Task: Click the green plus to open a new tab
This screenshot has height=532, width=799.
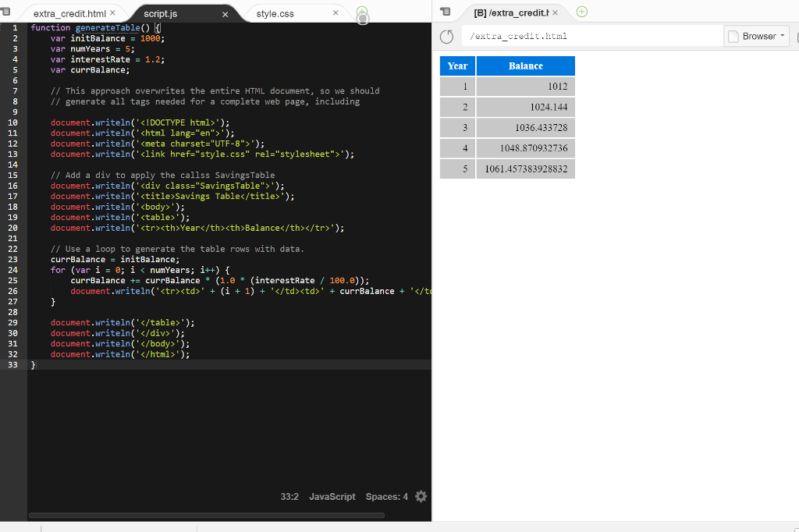Action: point(362,11)
